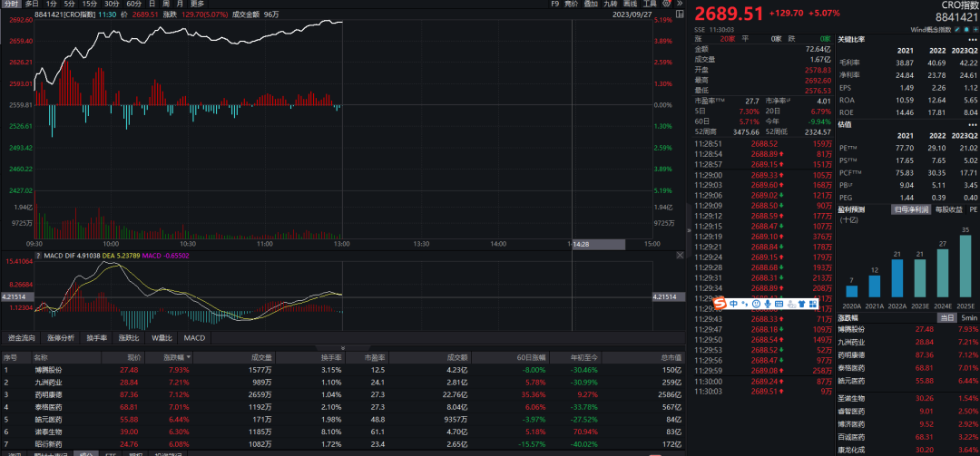Click the 画线 drawing toolbar button
This screenshot has height=456, width=980.
[630, 4]
